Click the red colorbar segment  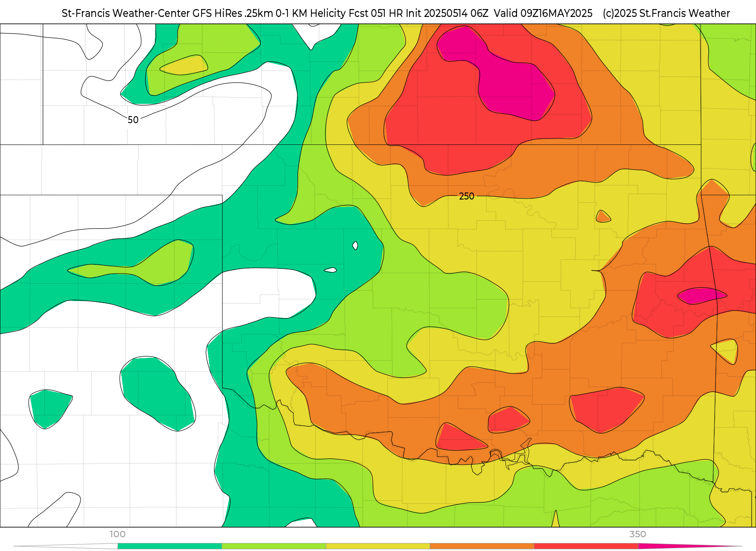point(586,546)
